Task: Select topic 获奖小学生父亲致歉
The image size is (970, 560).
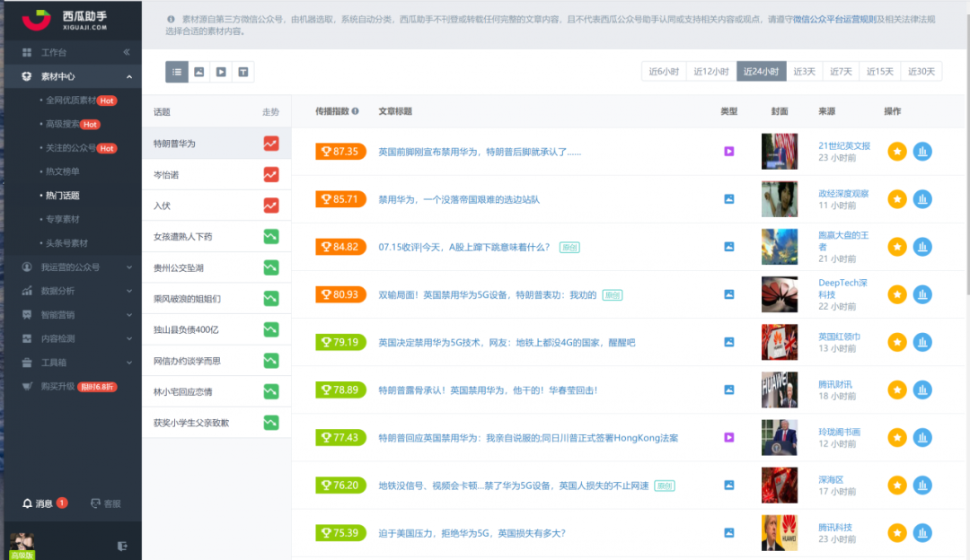Action: [x=191, y=423]
